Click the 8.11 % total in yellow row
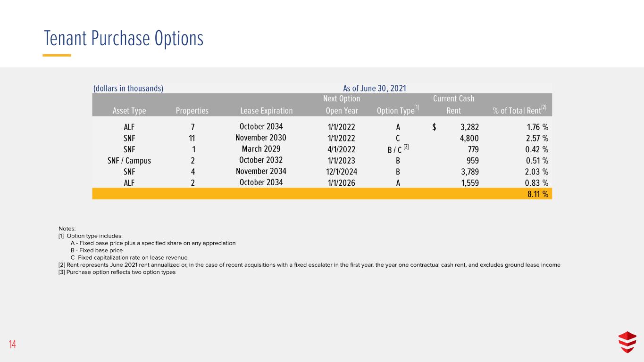Image resolution: width=644 pixels, height=362 pixels. (537, 194)
